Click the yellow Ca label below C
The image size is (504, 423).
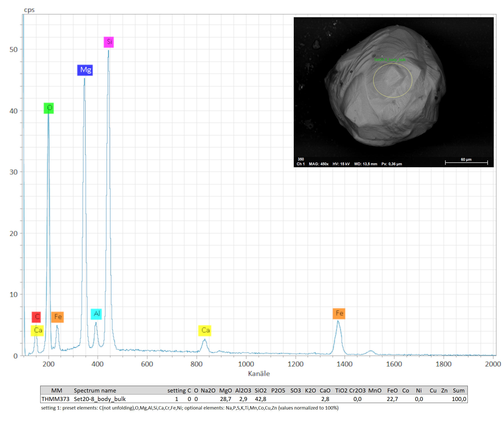click(37, 330)
